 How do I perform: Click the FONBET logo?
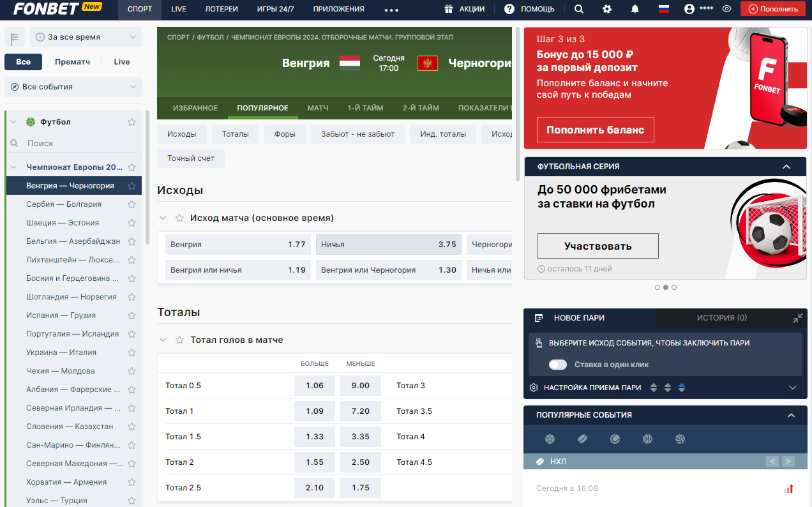[45, 8]
